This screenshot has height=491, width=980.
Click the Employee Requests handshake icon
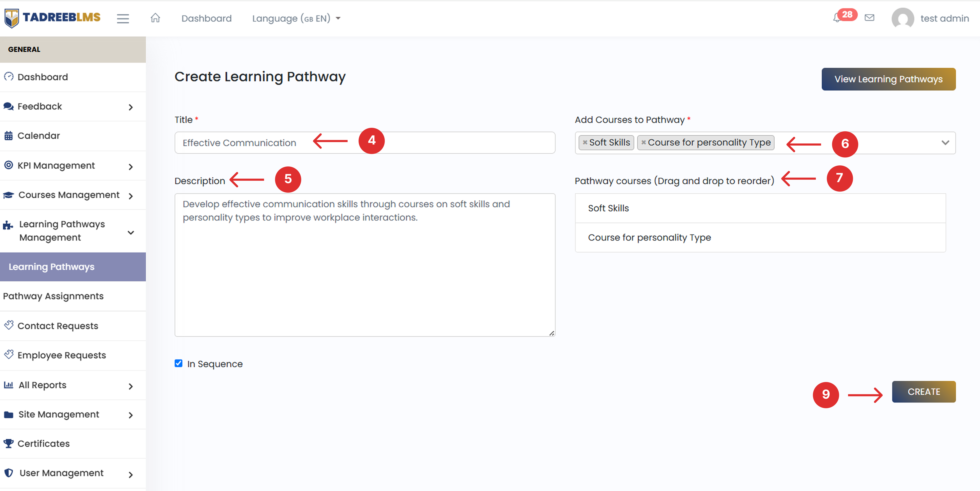[9, 354]
